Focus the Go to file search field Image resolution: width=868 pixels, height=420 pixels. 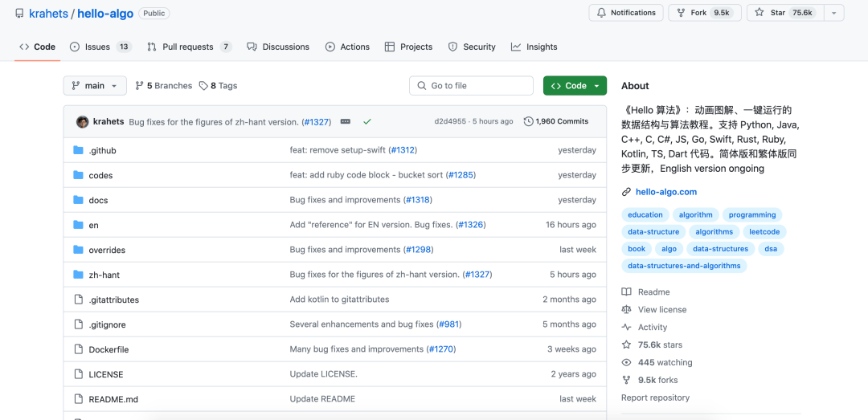pos(471,86)
